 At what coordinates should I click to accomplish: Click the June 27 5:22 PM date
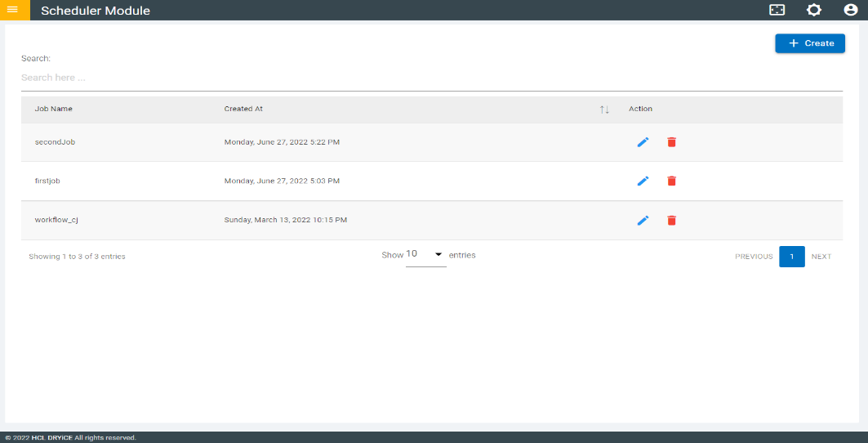(282, 142)
